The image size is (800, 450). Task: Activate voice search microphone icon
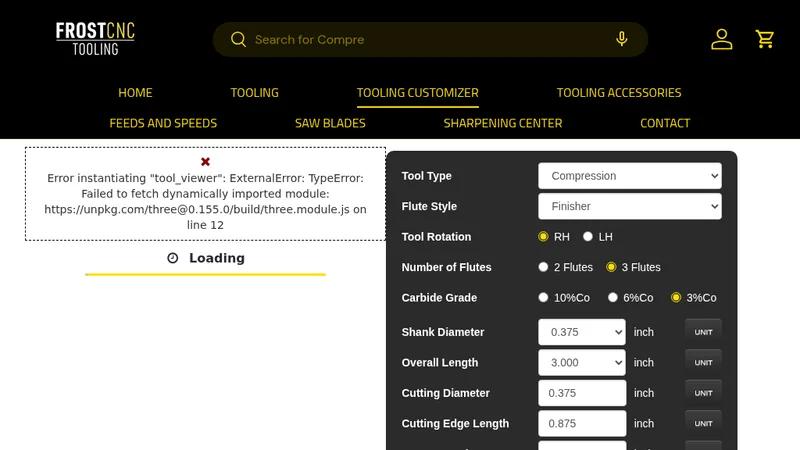(x=621, y=39)
